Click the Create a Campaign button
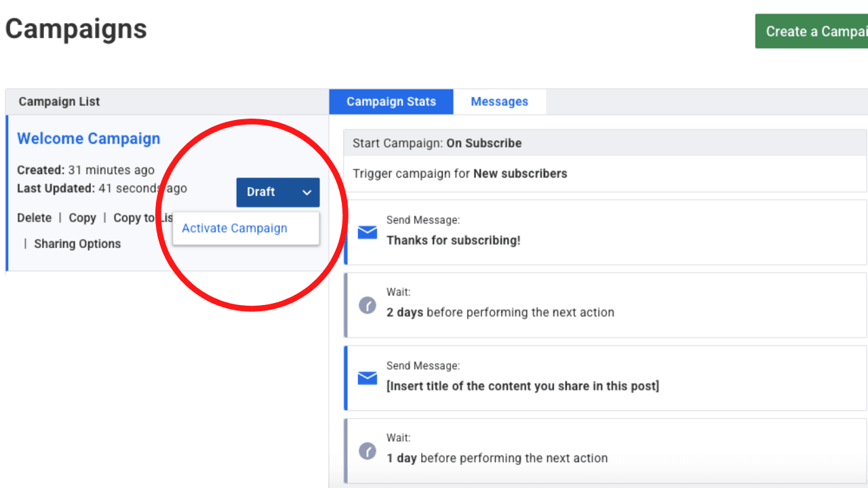868x488 pixels. (812, 31)
